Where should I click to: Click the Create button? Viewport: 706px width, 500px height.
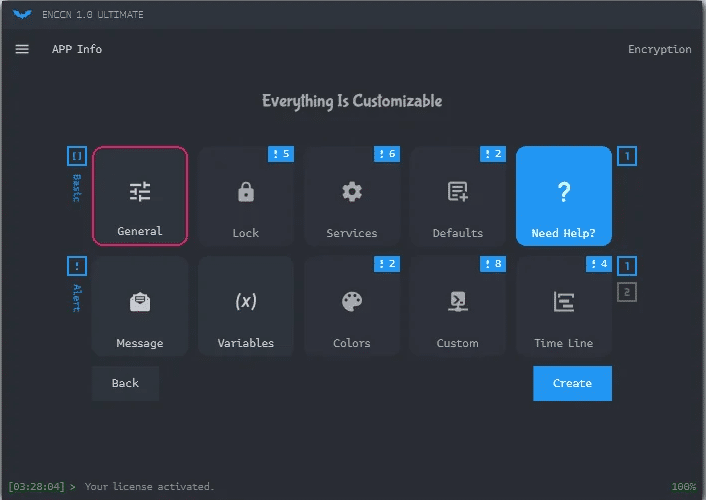coord(572,383)
